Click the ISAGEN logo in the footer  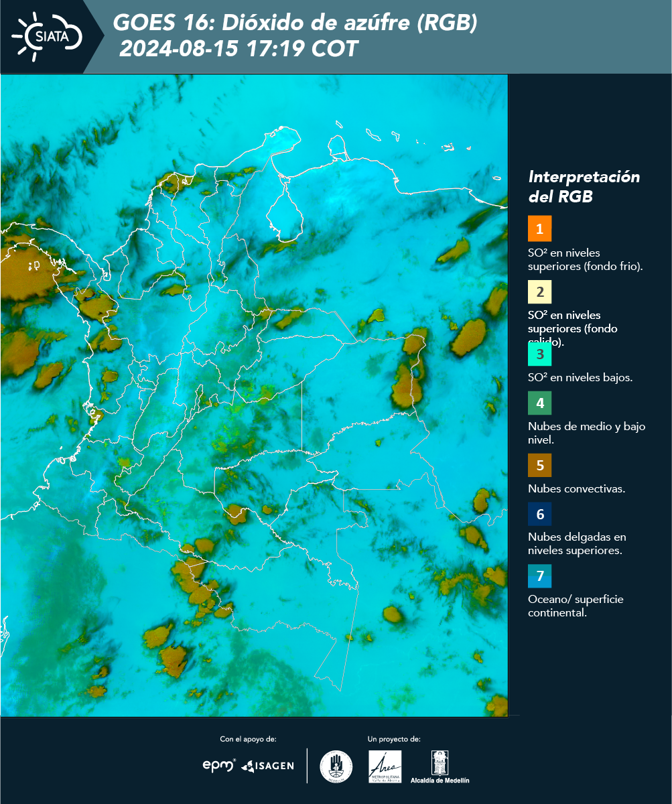268,765
